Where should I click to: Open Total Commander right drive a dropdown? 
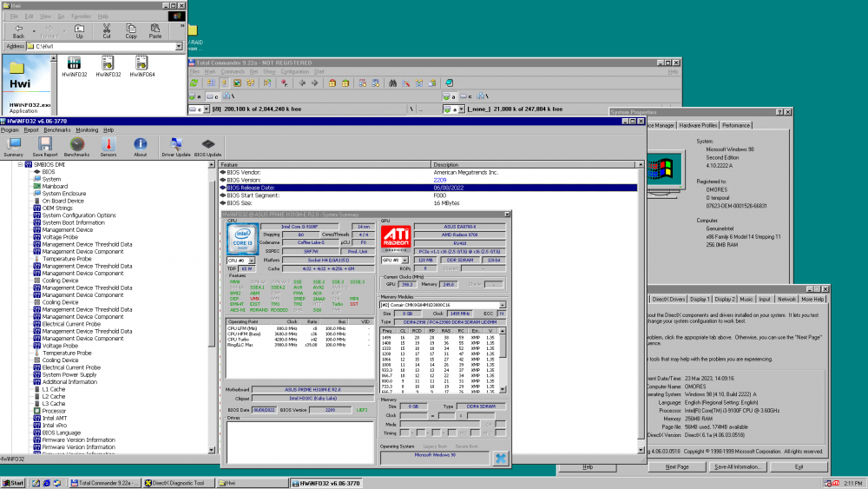tap(461, 109)
